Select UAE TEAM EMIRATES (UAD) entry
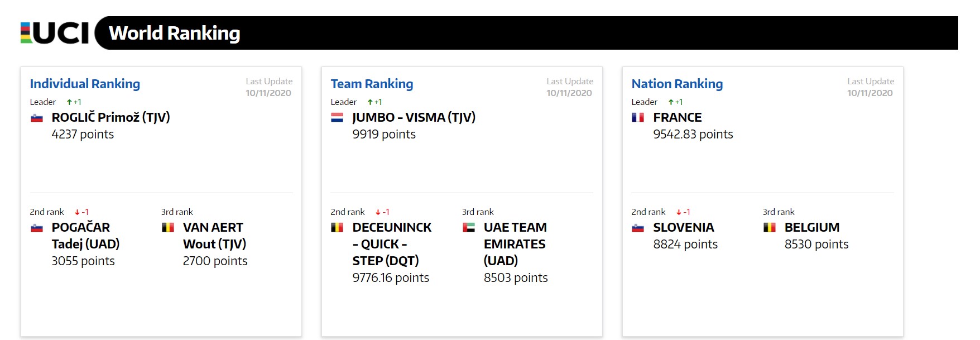 point(515,244)
